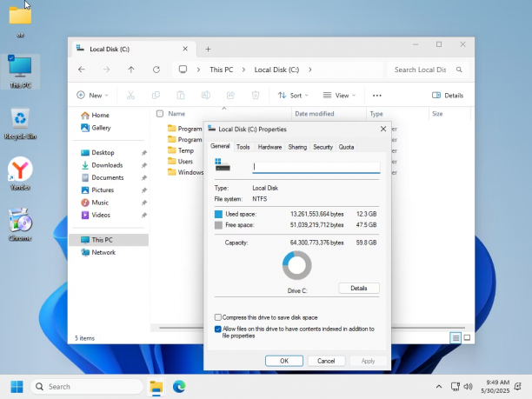Switch to the Quota tab
Image resolution: width=532 pixels, height=399 pixels.
(x=346, y=147)
